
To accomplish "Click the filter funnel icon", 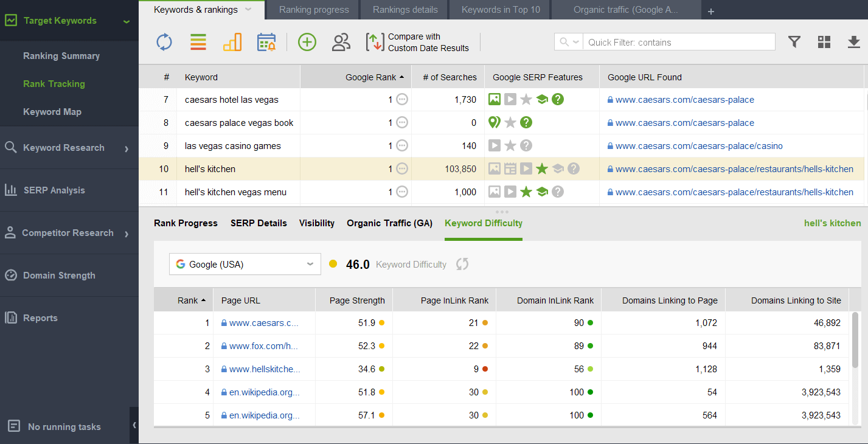I will (x=794, y=41).
